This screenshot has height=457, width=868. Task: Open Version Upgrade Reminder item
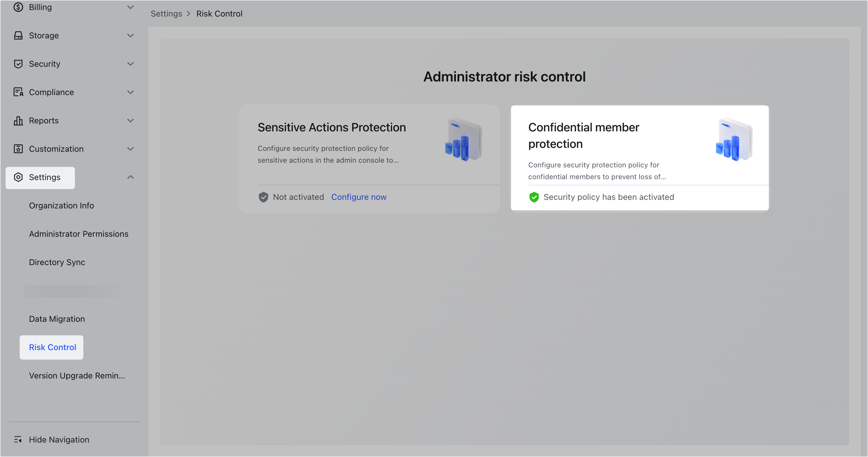tap(77, 376)
